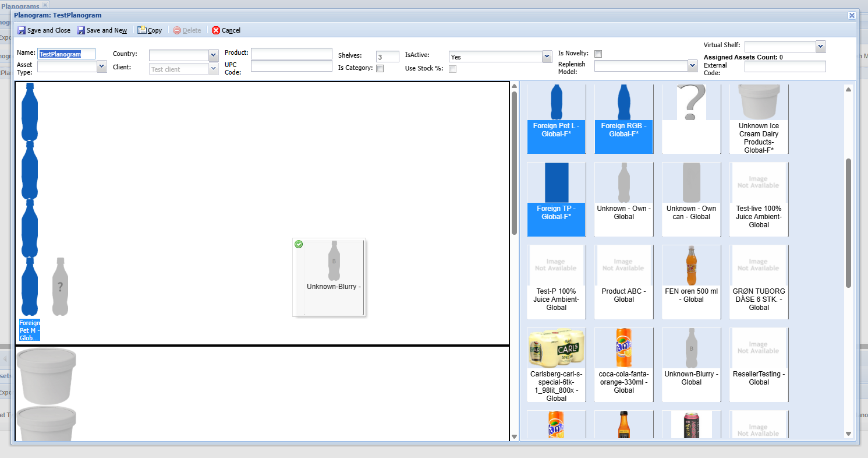Enable the Is Novelty checkbox
868x458 pixels.
click(598, 54)
